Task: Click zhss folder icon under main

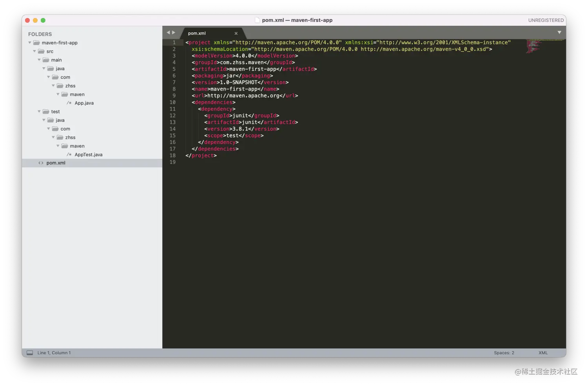Action: pyautogui.click(x=60, y=86)
